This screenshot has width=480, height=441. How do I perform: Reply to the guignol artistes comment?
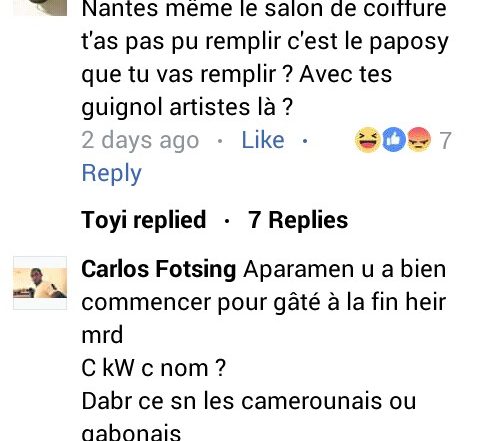click(112, 173)
